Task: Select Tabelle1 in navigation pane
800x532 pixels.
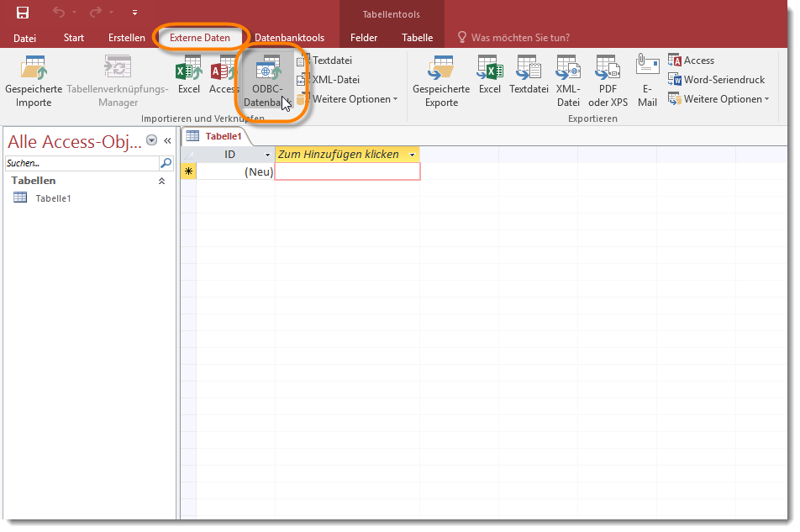Action: point(52,198)
